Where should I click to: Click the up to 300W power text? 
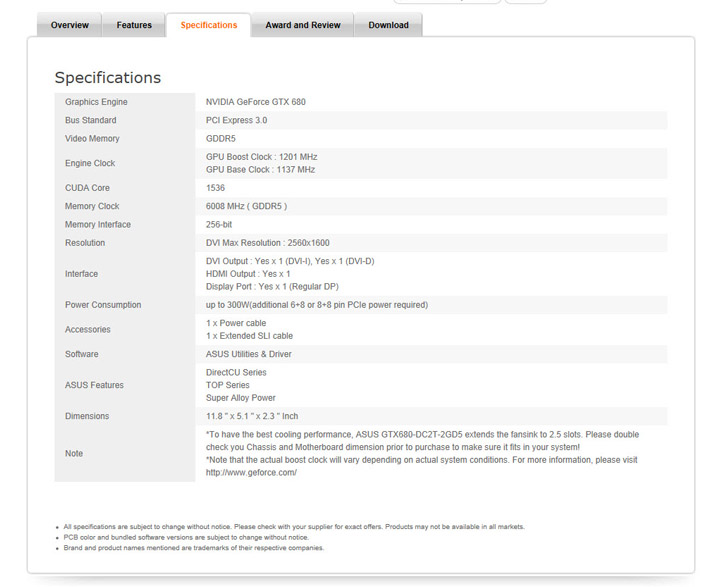317,305
